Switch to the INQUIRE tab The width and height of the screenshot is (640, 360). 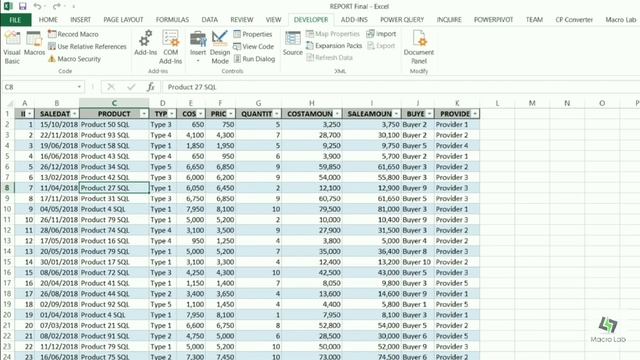click(449, 20)
